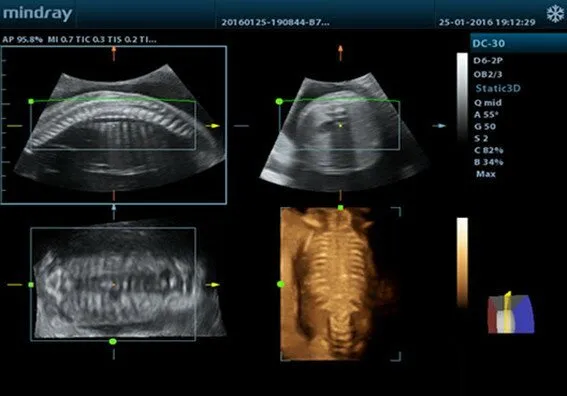Click the sepia tint color bar
Viewport: 567px width, 396px height.
tap(462, 263)
